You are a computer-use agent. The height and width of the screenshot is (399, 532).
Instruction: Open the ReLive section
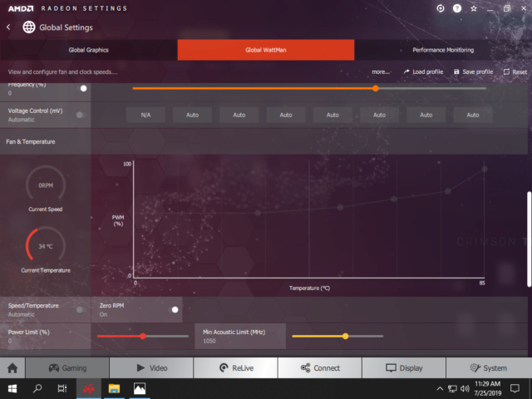pyautogui.click(x=235, y=367)
